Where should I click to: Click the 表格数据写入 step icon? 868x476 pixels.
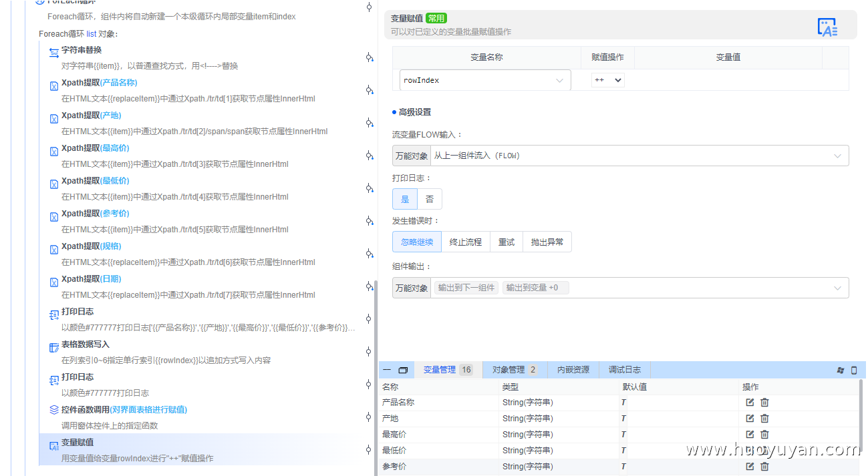click(x=54, y=348)
